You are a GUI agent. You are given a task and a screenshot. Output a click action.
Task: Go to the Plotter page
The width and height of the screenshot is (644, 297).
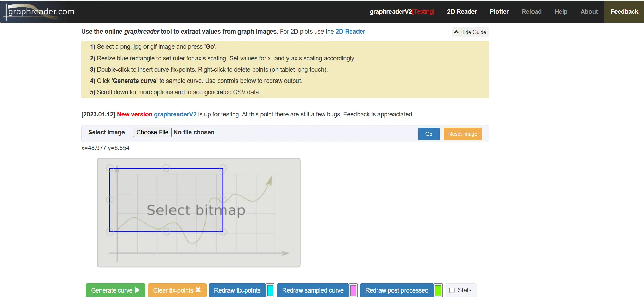[x=499, y=12]
